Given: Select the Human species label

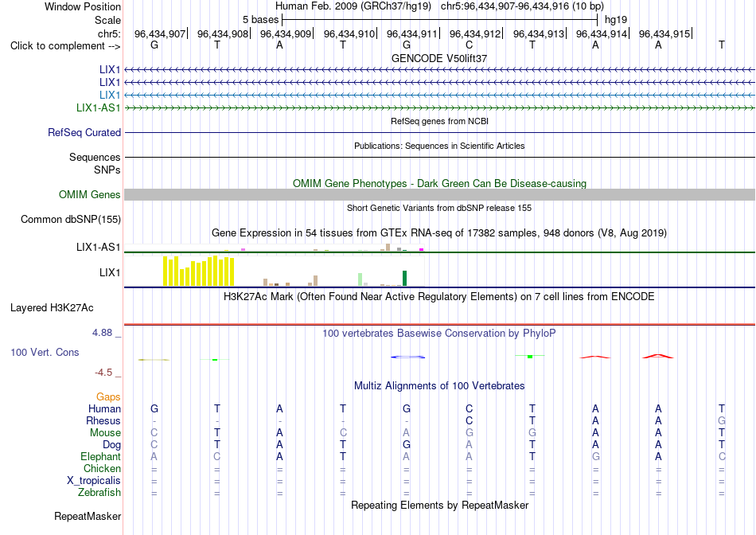Looking at the screenshot, I should coord(104,408).
